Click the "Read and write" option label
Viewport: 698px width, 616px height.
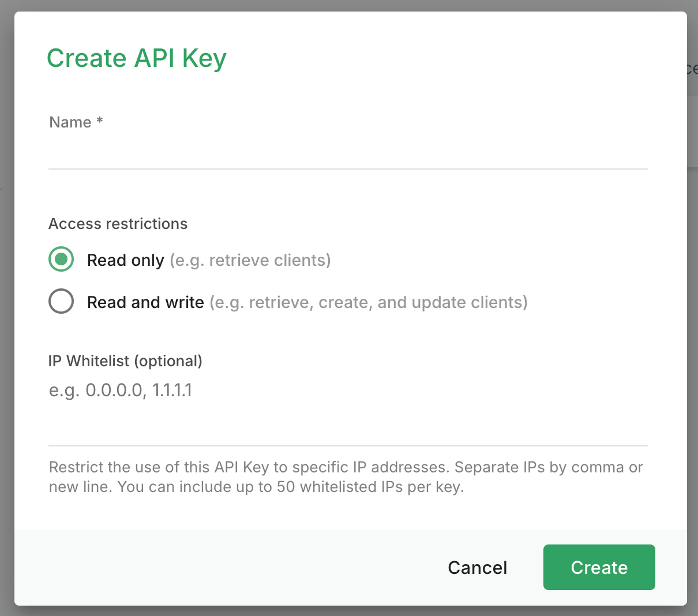(145, 302)
